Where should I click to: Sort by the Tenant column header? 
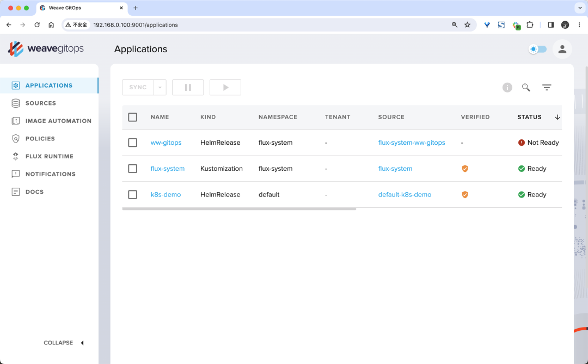338,117
